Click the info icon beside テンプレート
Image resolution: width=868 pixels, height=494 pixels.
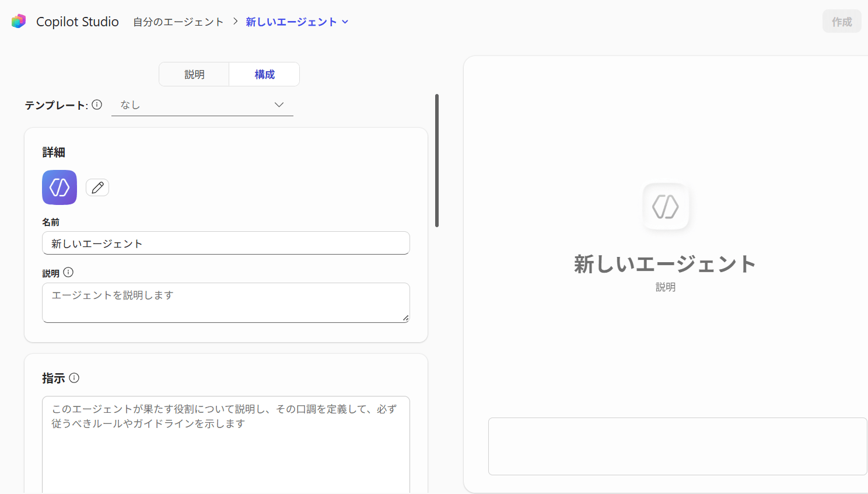(97, 105)
